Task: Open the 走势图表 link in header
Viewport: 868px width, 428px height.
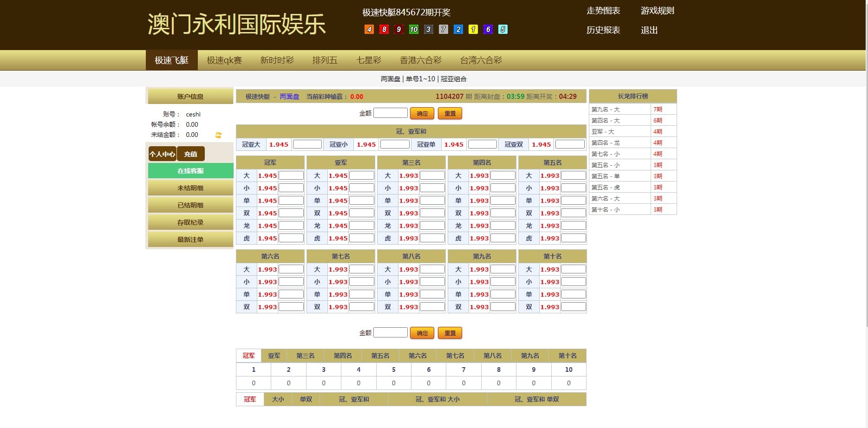Action: click(603, 11)
